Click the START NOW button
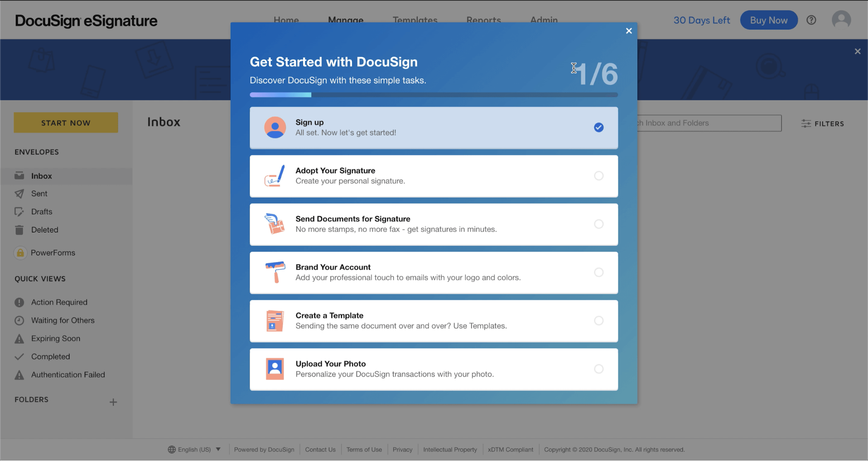The image size is (868, 461). (66, 123)
